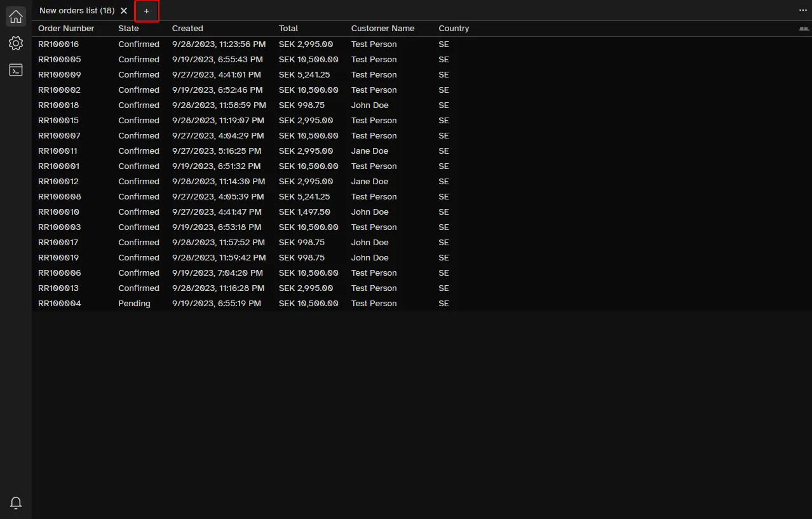Select the Confirmed state of order RR100016

coord(138,44)
